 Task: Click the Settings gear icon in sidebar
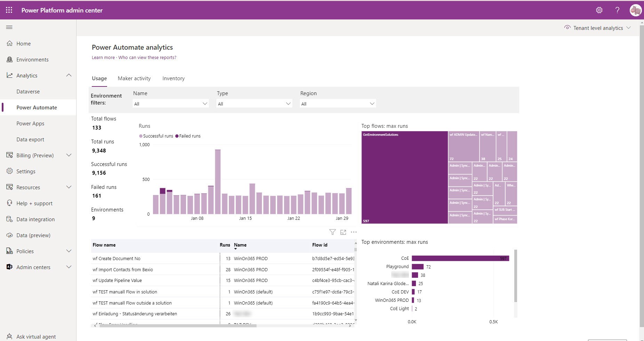[x=10, y=171]
